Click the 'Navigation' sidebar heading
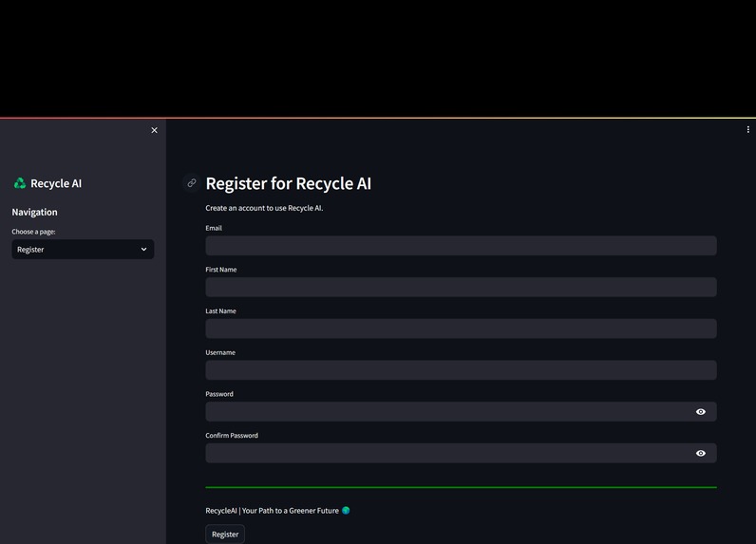 click(x=35, y=212)
